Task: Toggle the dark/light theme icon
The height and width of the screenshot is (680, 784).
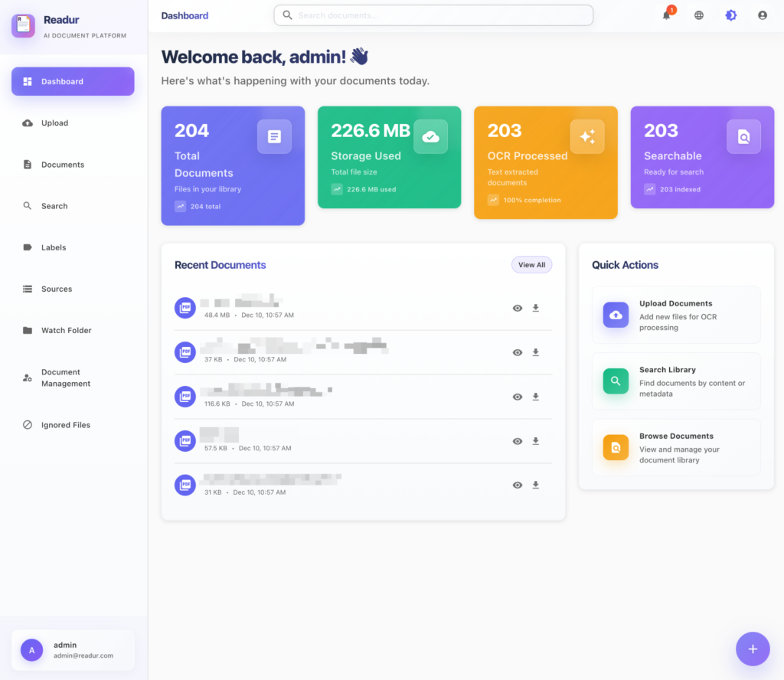Action: (731, 15)
